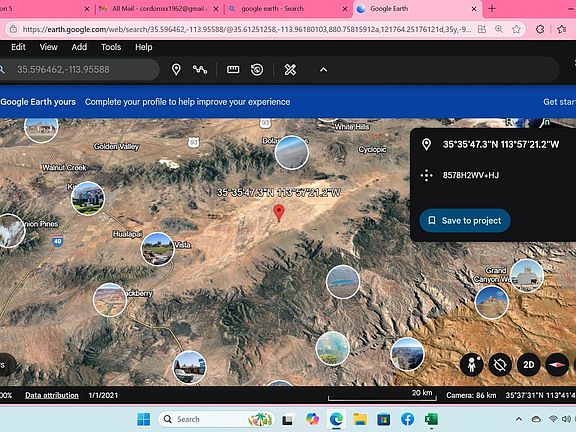The width and height of the screenshot is (576, 432).
Task: Open the Add menu
Action: [x=79, y=47]
